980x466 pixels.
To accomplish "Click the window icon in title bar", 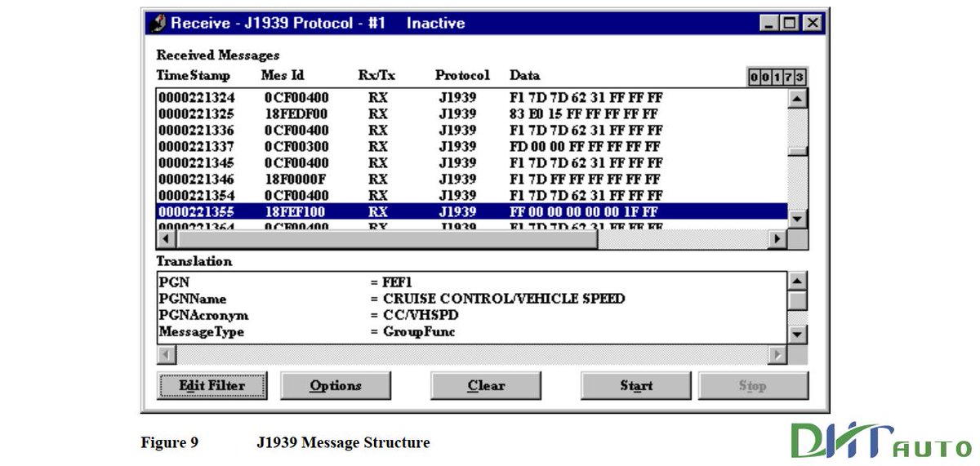I will point(158,24).
